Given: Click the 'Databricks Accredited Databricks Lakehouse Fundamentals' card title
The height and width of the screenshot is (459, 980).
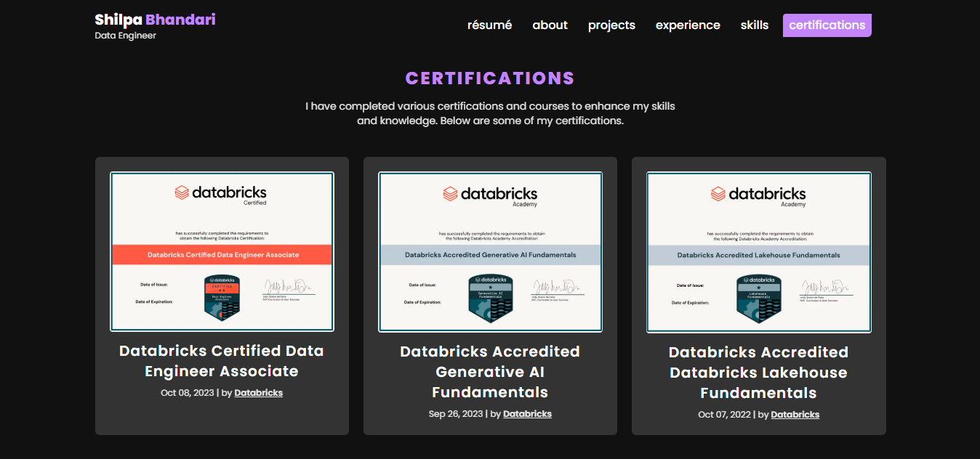Looking at the screenshot, I should pyautogui.click(x=758, y=373).
